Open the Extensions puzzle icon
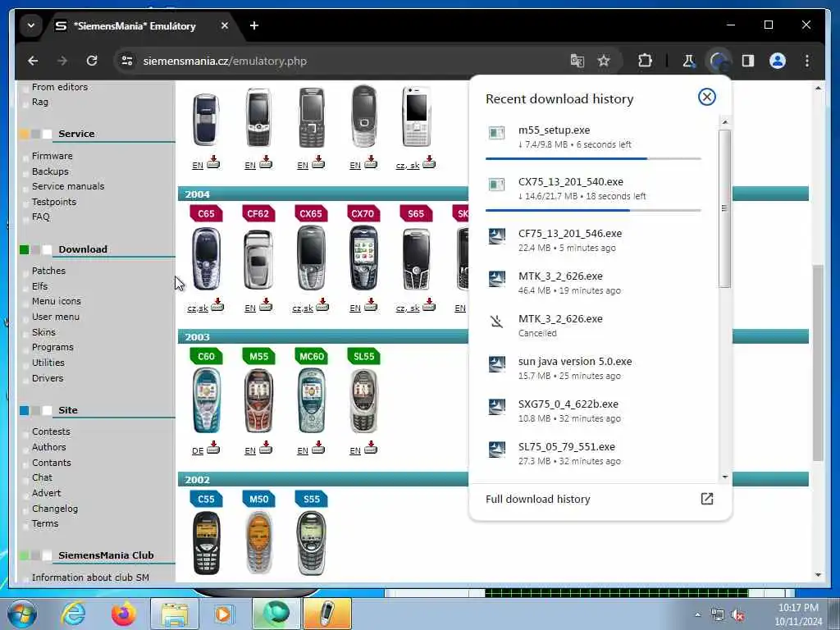840x630 pixels. (645, 61)
